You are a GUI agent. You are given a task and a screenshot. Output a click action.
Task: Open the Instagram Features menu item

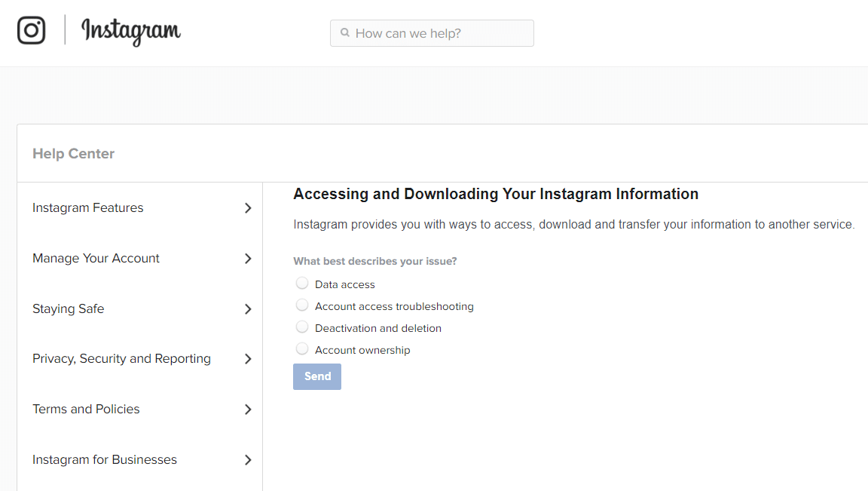(88, 208)
